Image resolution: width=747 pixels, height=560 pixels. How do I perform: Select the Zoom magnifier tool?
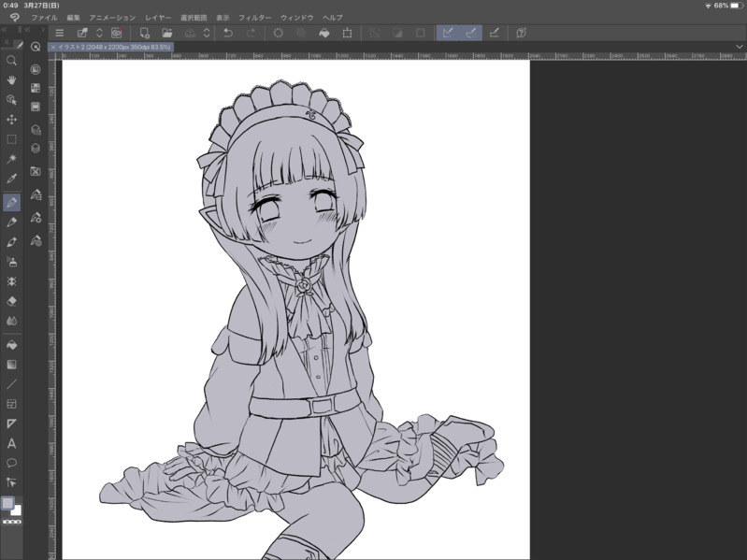11,61
